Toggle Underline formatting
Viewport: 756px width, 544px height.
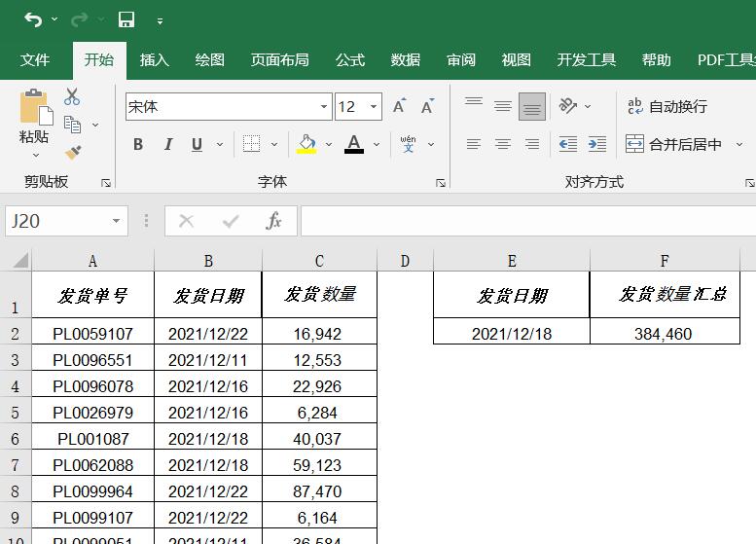click(x=197, y=144)
